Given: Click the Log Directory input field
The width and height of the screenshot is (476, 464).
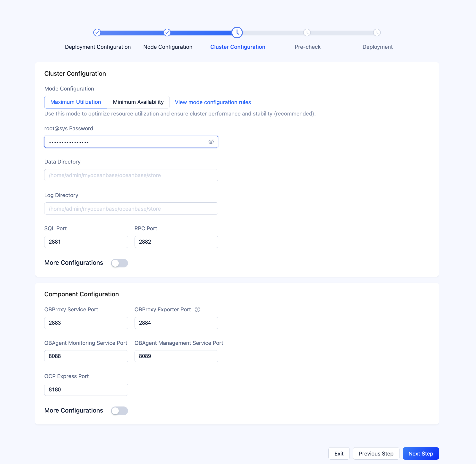Looking at the screenshot, I should pyautogui.click(x=131, y=209).
